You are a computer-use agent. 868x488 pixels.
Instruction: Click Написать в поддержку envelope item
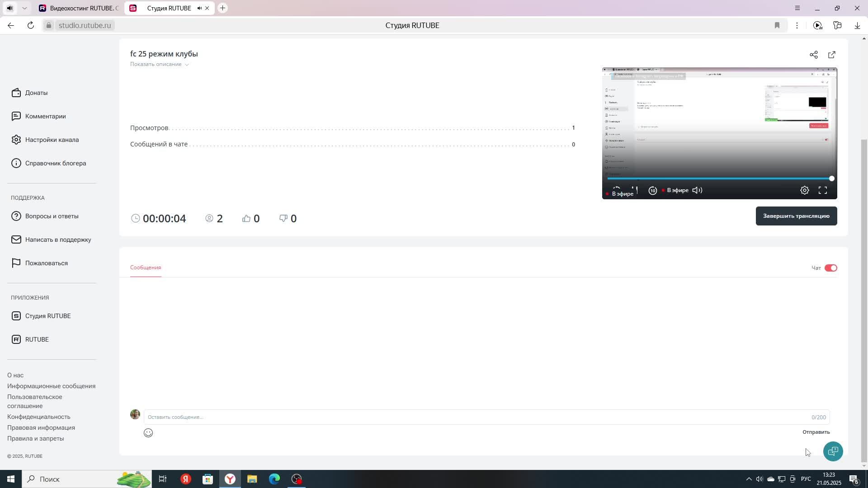pos(52,239)
